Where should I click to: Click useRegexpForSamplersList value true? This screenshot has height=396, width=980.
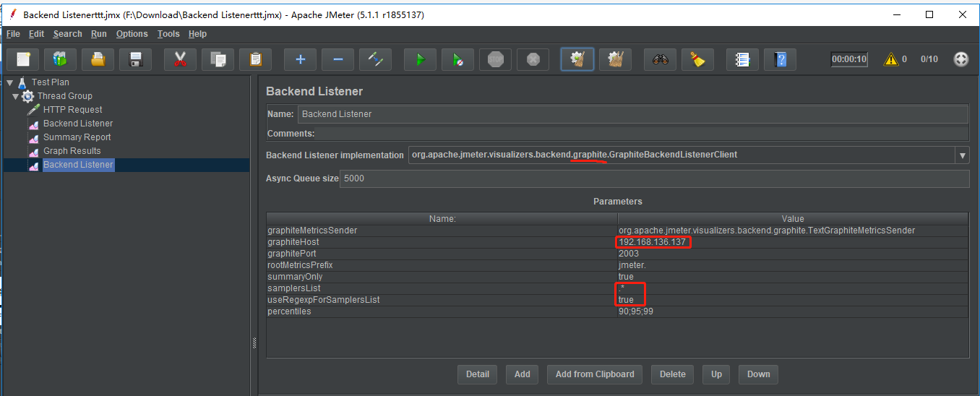pos(793,300)
